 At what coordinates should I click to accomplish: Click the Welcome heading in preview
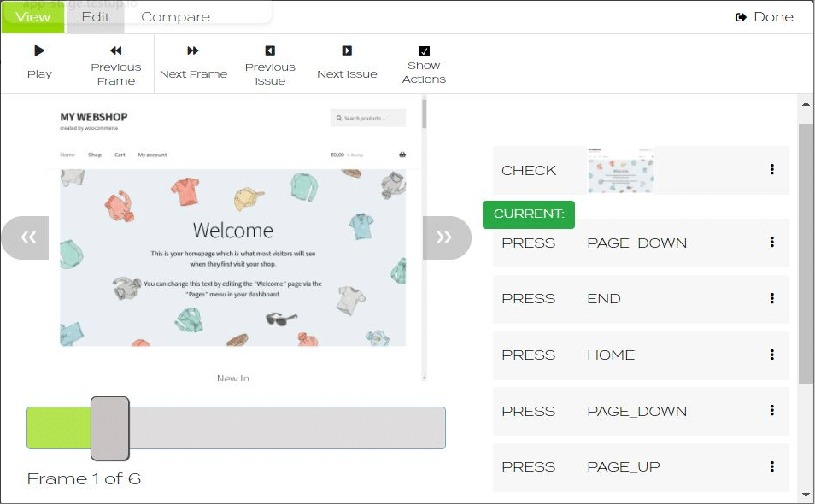point(233,230)
